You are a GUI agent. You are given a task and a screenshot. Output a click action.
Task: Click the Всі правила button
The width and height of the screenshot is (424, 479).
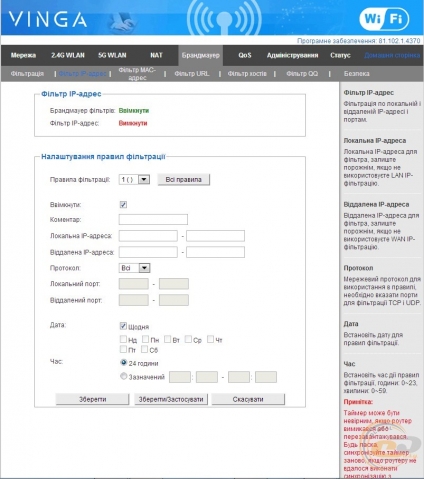click(184, 180)
